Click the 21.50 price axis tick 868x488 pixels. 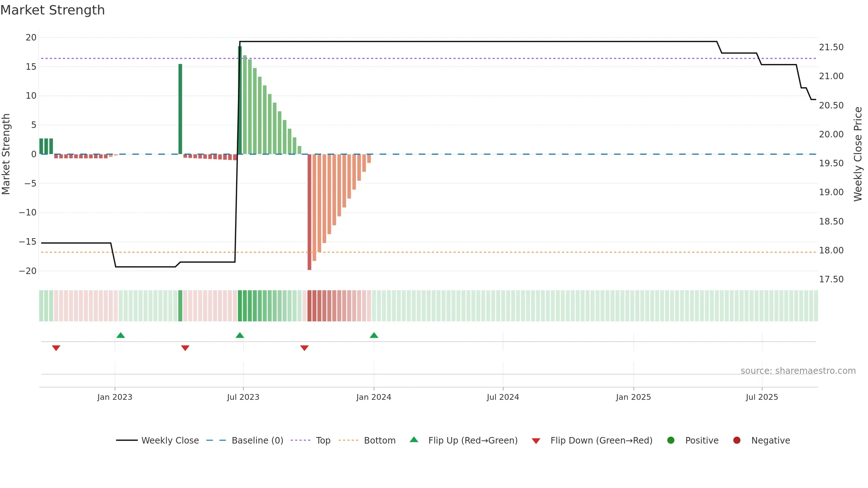831,47
